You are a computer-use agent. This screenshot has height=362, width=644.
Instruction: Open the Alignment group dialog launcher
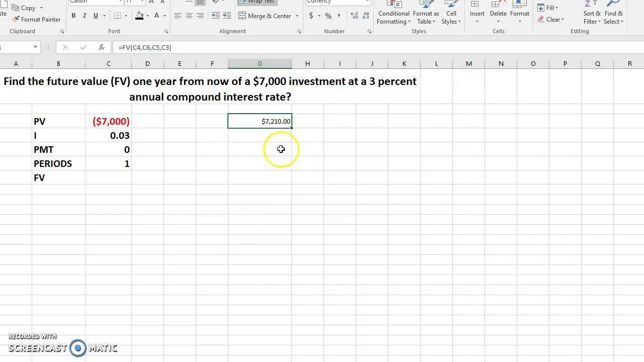pyautogui.click(x=299, y=32)
